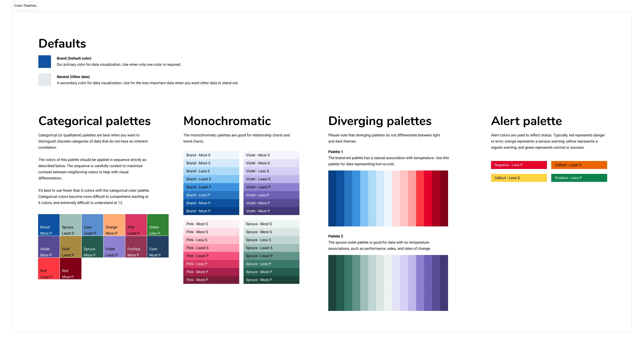The width and height of the screenshot is (644, 345).
Task: Click the Color Palettes tab
Action: click(x=25, y=6)
